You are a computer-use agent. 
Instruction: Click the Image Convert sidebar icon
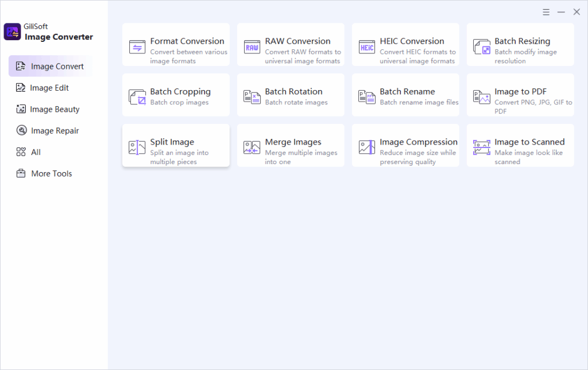coord(21,67)
